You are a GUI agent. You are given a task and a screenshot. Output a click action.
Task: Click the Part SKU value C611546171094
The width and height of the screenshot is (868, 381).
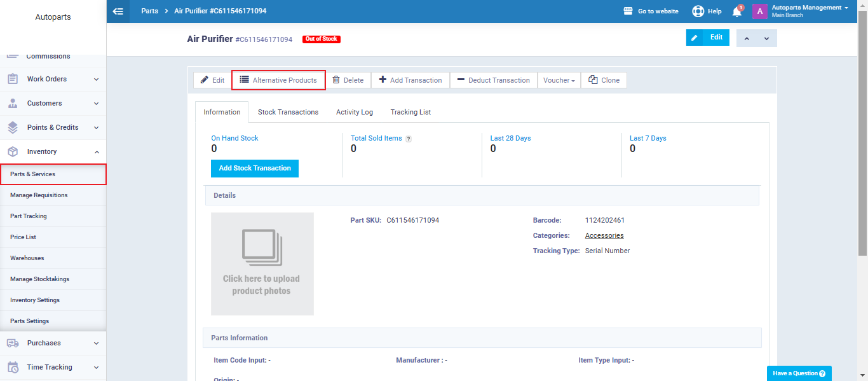[412, 220]
